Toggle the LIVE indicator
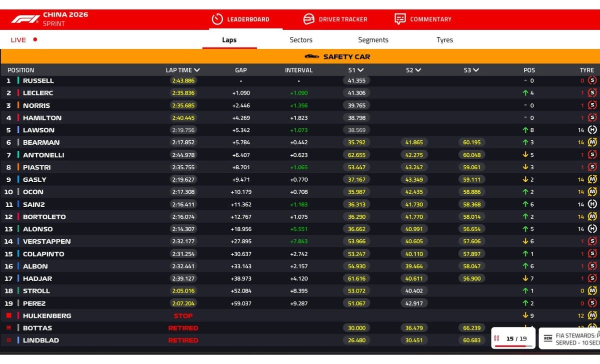 24,40
